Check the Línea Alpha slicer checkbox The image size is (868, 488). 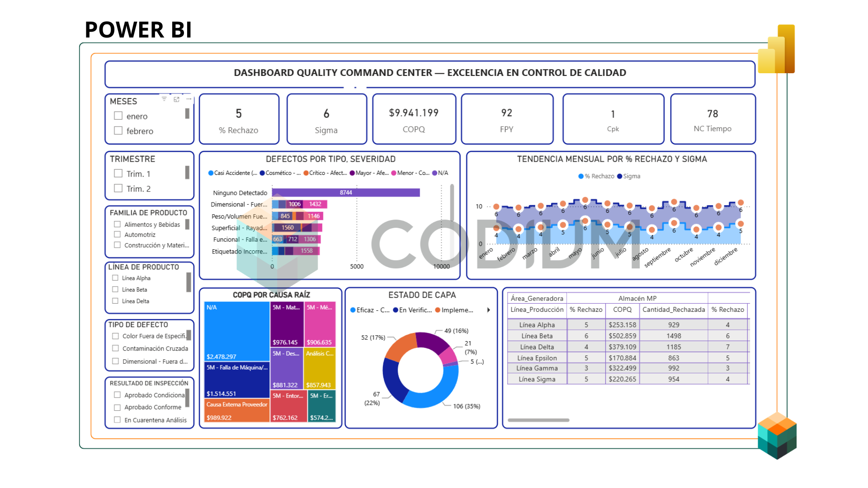click(115, 278)
